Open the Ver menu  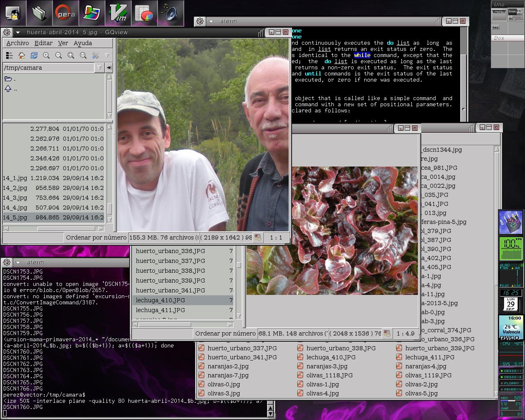63,43
